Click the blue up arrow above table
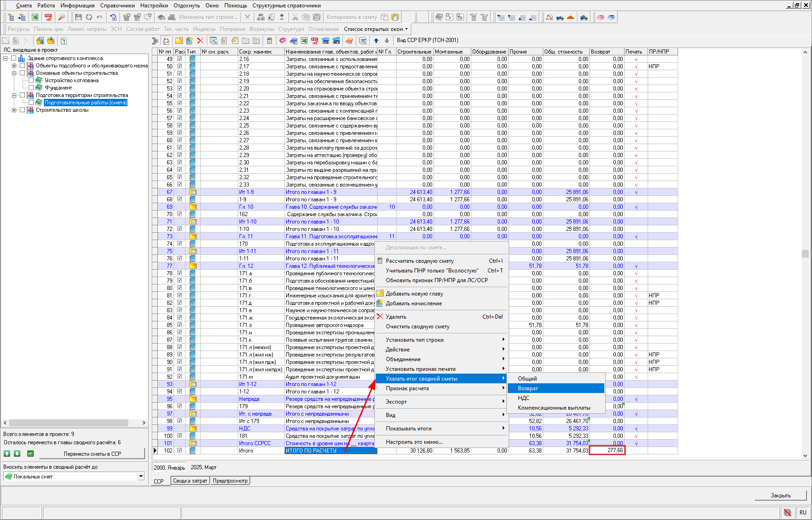The image size is (812, 520). coord(376,41)
